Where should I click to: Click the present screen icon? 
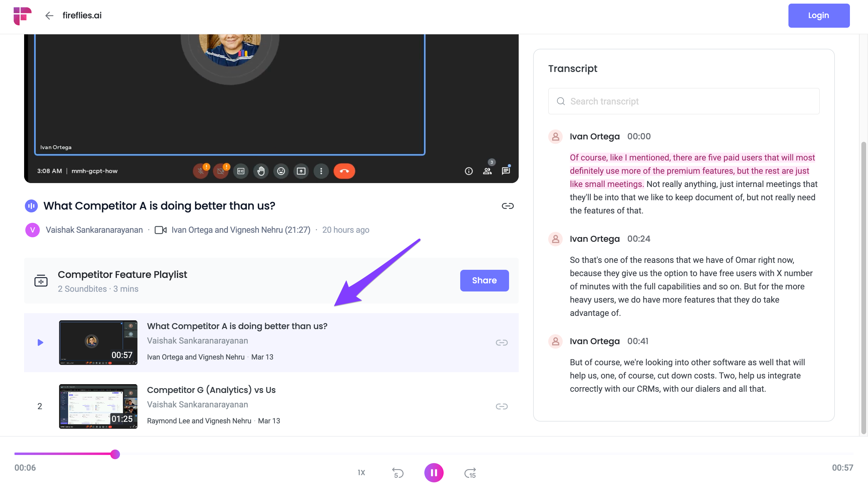301,171
